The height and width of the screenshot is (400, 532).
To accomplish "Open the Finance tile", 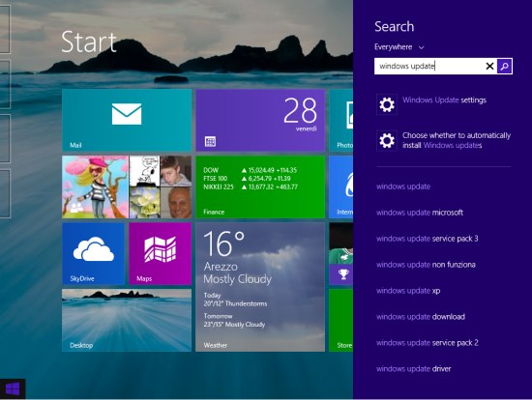I will (x=260, y=186).
